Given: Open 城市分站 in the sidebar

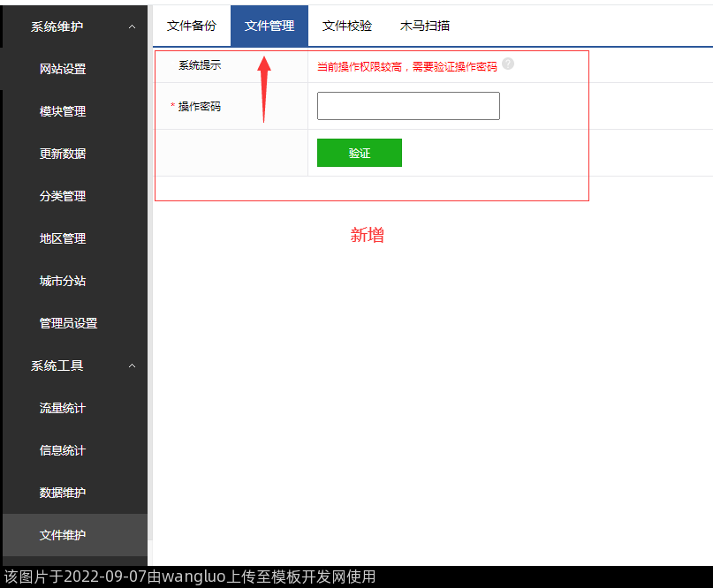Looking at the screenshot, I should pyautogui.click(x=63, y=281).
